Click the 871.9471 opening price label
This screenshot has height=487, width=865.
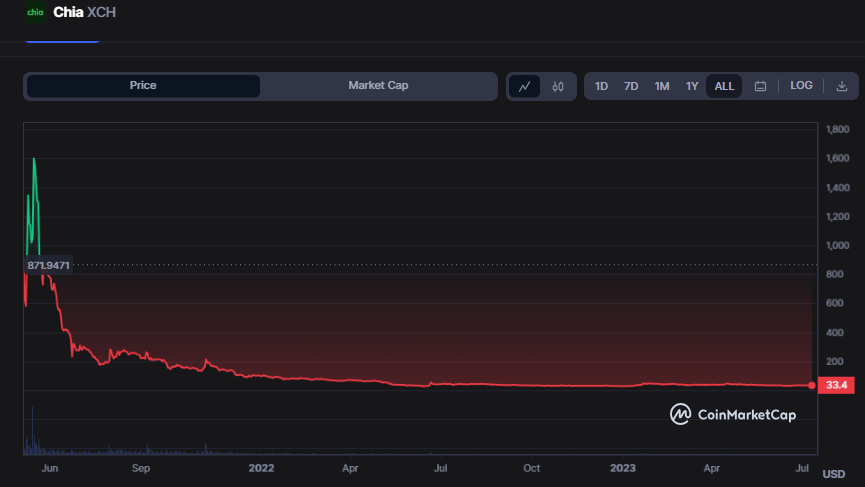click(x=49, y=265)
